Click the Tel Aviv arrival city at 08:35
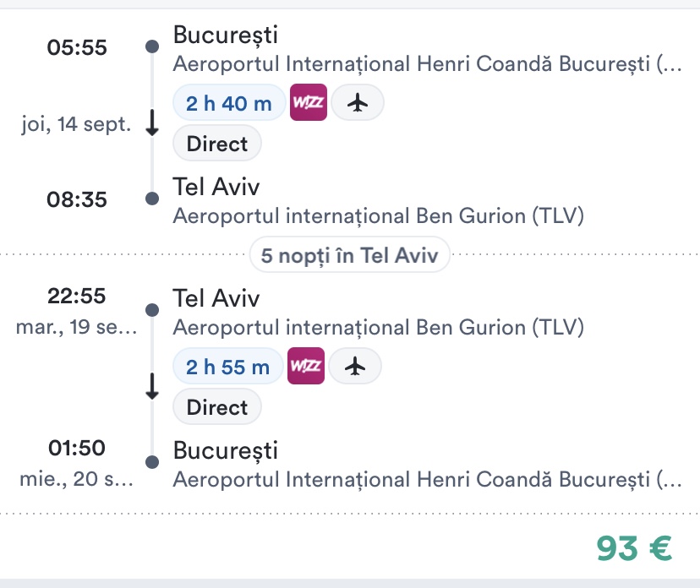Viewport: 700px width, 588px height. click(x=216, y=186)
